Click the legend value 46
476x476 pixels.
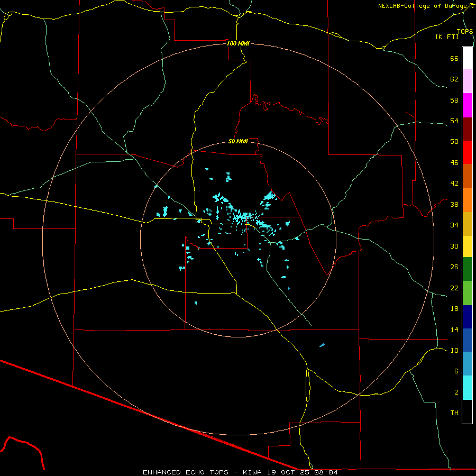(454, 162)
